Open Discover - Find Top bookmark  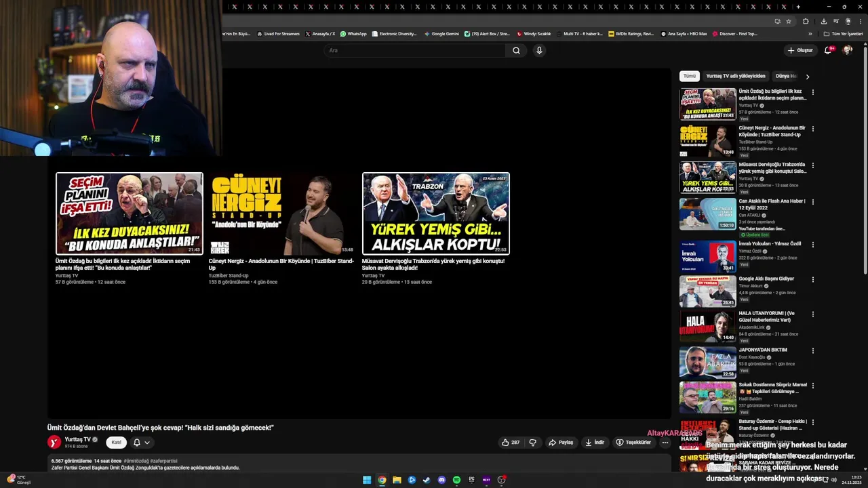734,33
